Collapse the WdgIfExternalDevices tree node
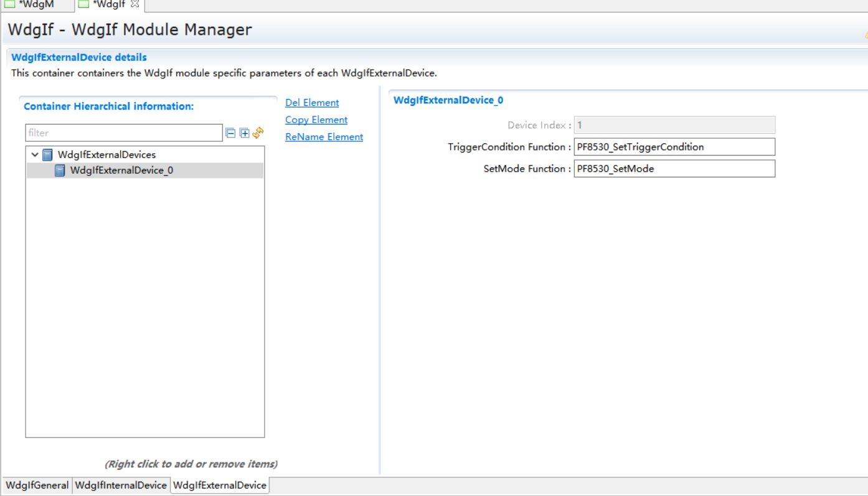 35,155
